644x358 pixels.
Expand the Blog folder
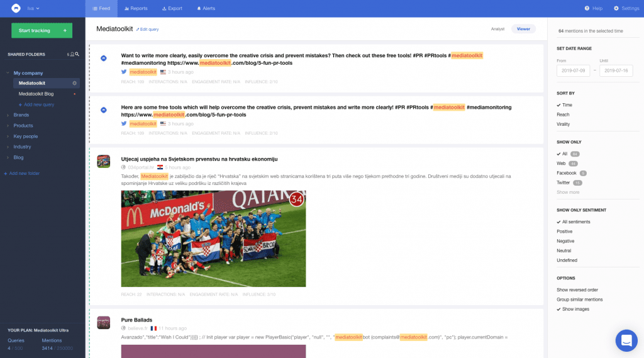tap(8, 157)
